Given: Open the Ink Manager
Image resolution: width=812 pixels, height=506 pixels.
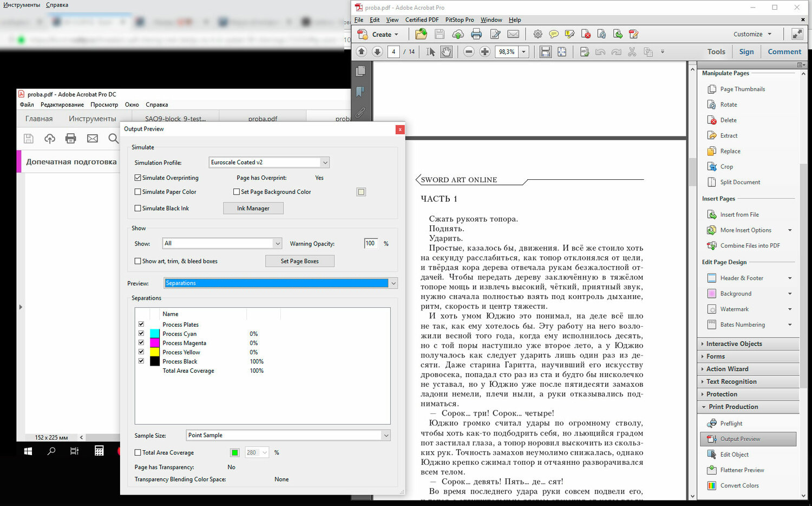Looking at the screenshot, I should (253, 208).
